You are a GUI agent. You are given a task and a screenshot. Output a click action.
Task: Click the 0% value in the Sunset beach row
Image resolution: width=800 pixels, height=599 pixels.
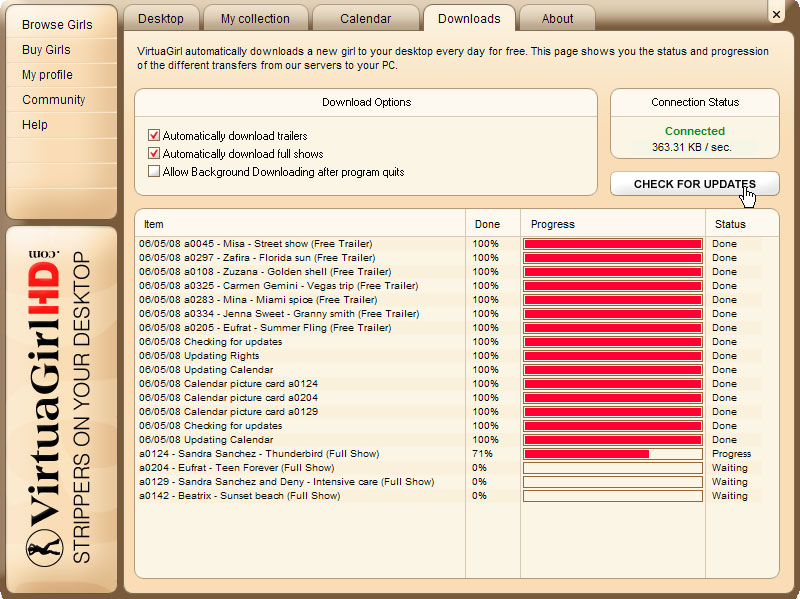click(479, 495)
